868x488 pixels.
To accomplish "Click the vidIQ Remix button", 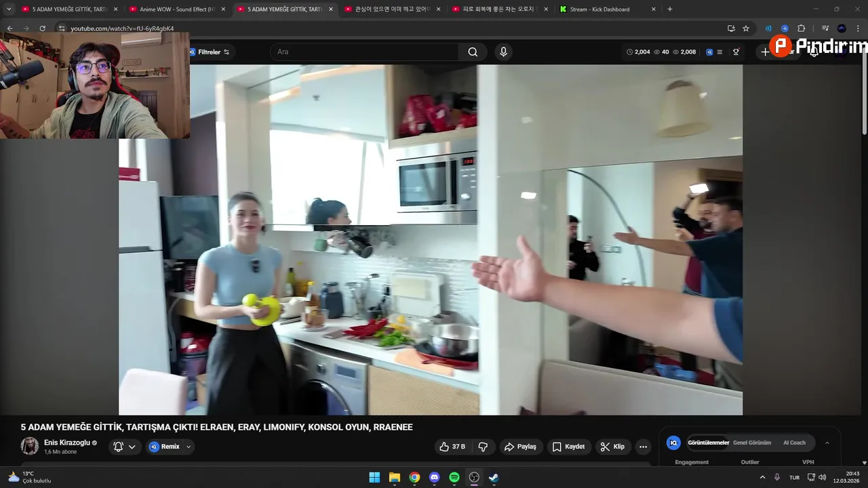I will click(x=164, y=447).
